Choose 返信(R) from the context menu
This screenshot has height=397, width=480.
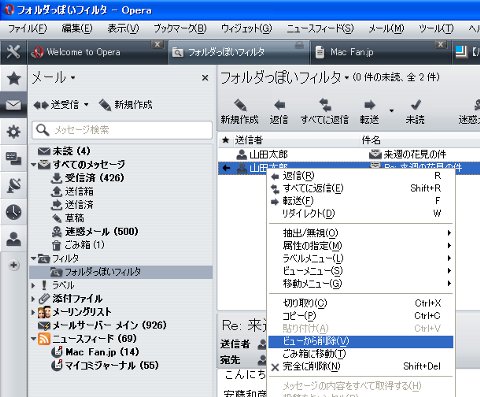(361, 176)
